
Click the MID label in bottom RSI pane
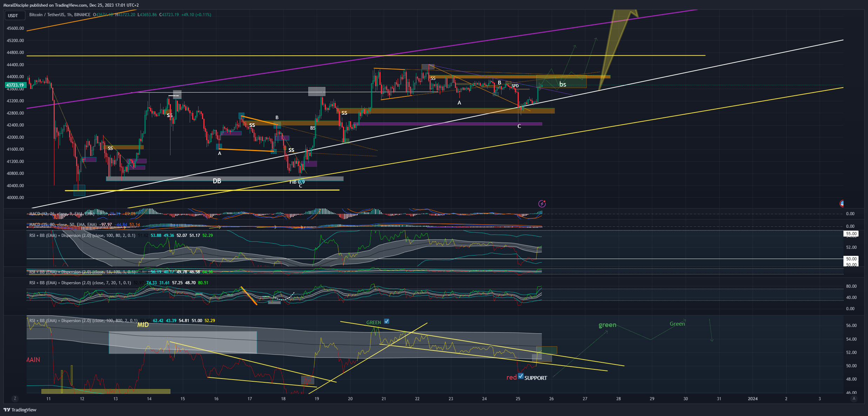click(x=143, y=325)
